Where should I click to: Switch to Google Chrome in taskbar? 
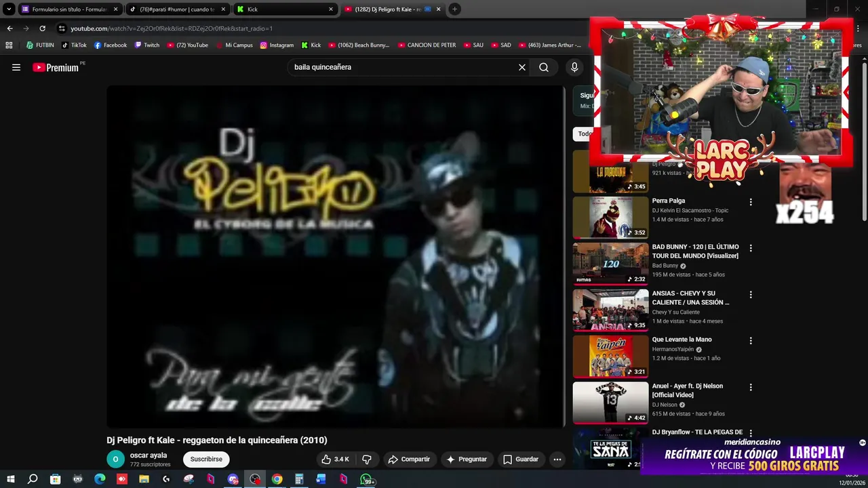pyautogui.click(x=277, y=479)
